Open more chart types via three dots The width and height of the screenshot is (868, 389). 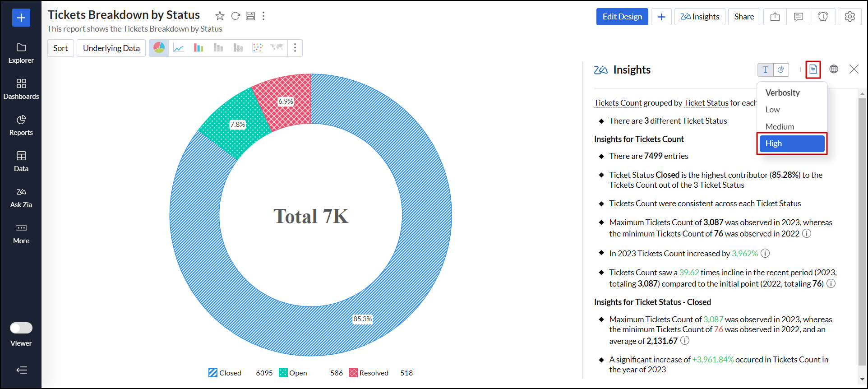[295, 48]
